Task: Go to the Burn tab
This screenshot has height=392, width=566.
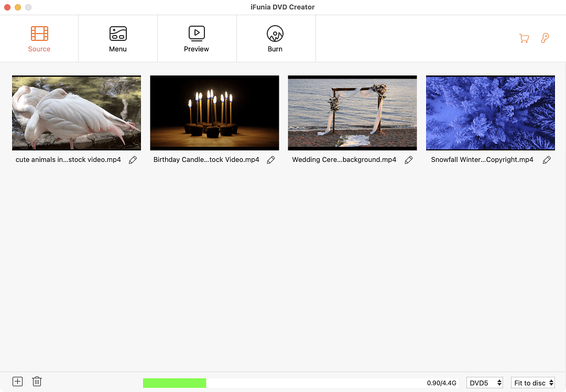Action: click(275, 39)
